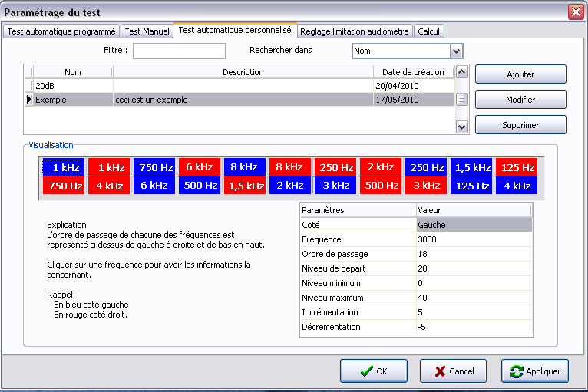Click the Niveau de depart value 20
Image resolution: width=588 pixels, height=392 pixels.
tap(474, 268)
